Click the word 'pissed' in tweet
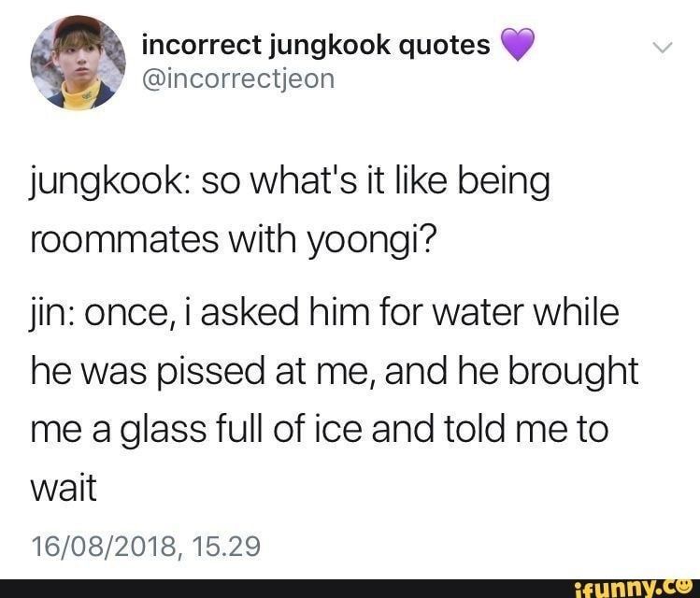Viewport: 700px width, 598px height. tap(210, 373)
